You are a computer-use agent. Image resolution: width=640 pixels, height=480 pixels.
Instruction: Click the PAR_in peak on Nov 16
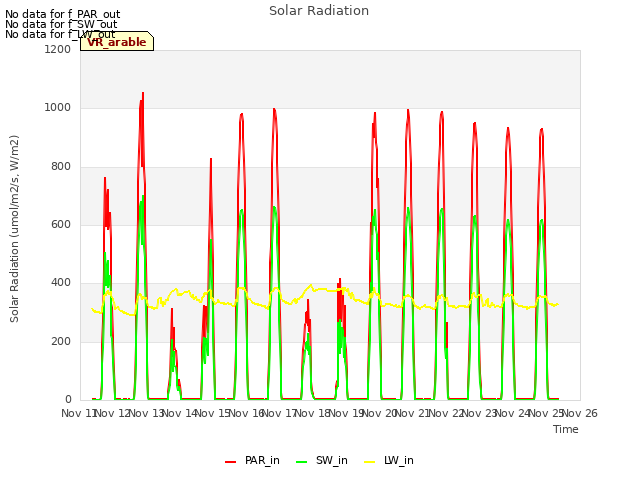(x=274, y=109)
